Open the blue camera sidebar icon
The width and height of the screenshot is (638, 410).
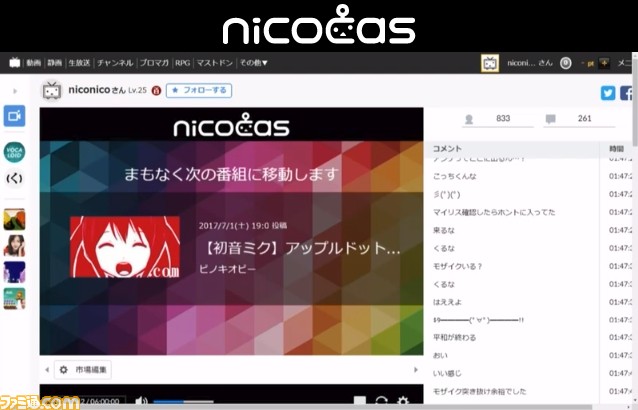click(x=15, y=117)
